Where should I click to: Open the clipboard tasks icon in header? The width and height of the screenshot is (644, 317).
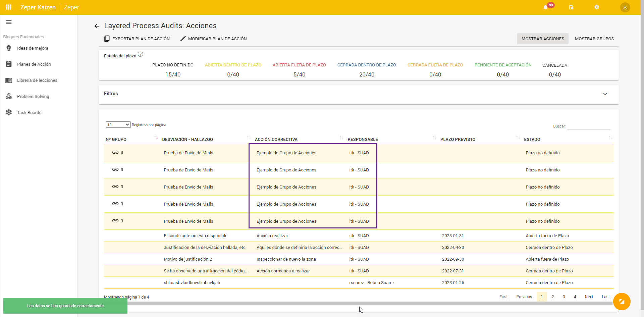(x=571, y=7)
